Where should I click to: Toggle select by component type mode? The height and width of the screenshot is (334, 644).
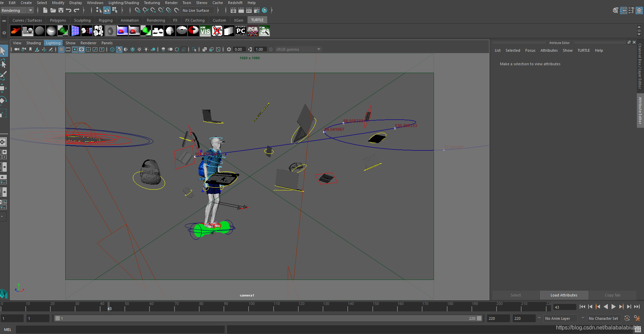click(115, 10)
